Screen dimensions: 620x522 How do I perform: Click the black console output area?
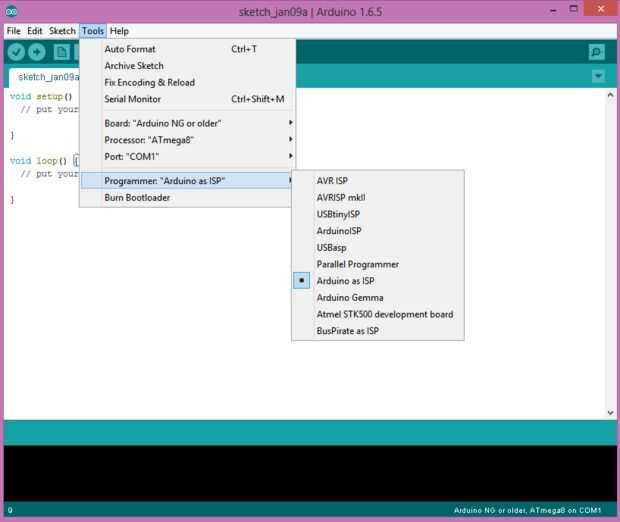pos(310,473)
